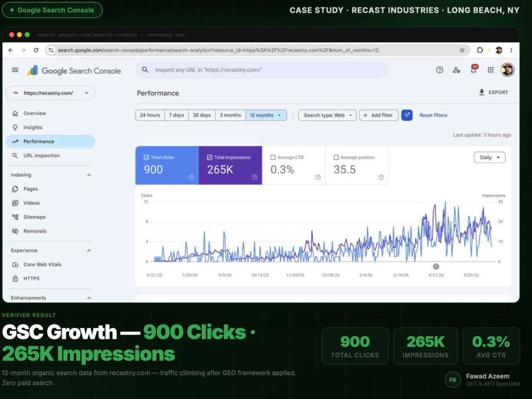532x399 pixels.
Task: Open Search type: Web dropdown
Action: (x=327, y=115)
